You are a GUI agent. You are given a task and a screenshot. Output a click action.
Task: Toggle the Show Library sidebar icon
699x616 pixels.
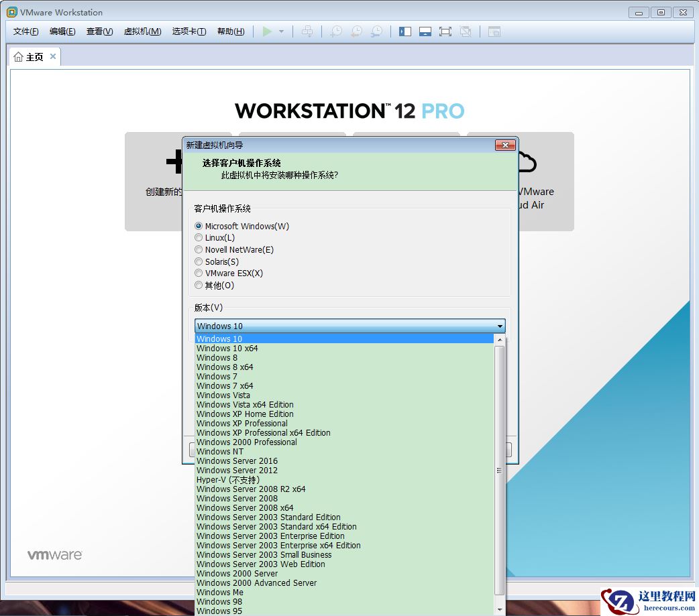click(x=405, y=31)
